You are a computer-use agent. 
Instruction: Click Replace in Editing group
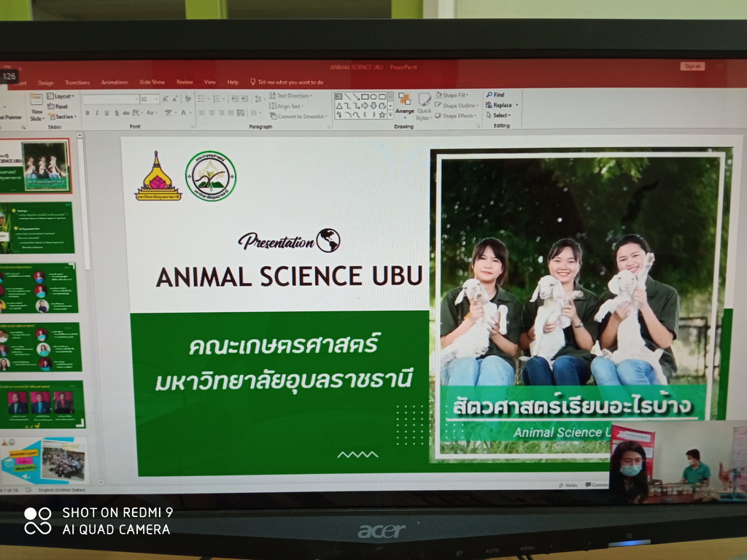[x=502, y=105]
